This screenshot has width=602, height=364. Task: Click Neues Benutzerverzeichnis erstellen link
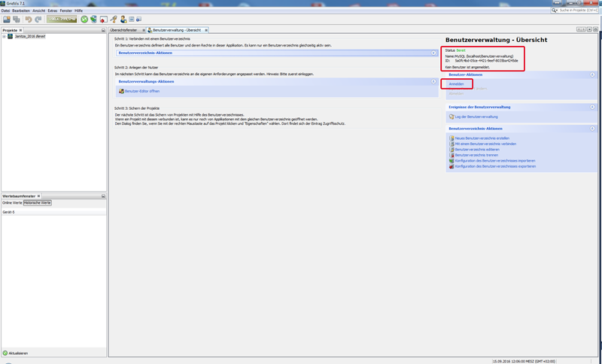(482, 138)
